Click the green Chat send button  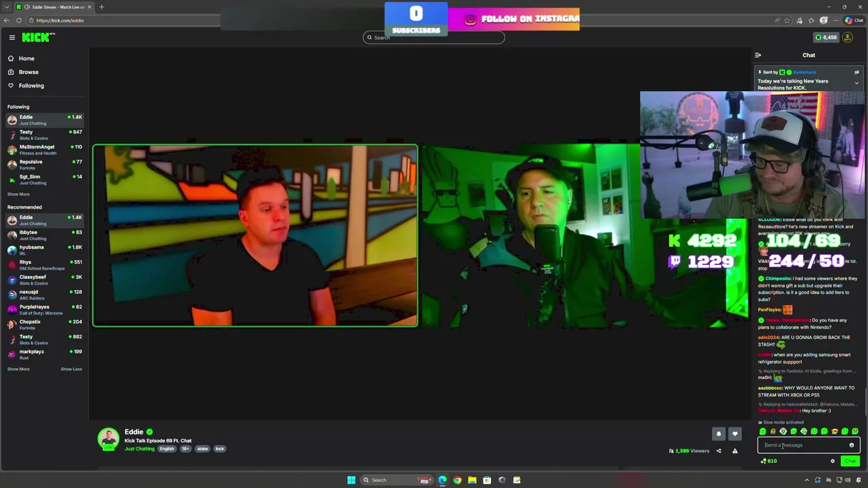coord(850,461)
